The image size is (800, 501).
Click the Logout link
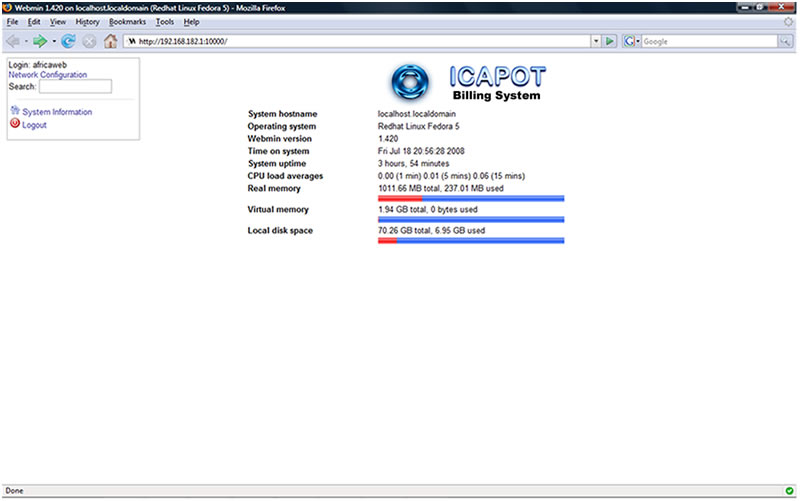click(34, 125)
